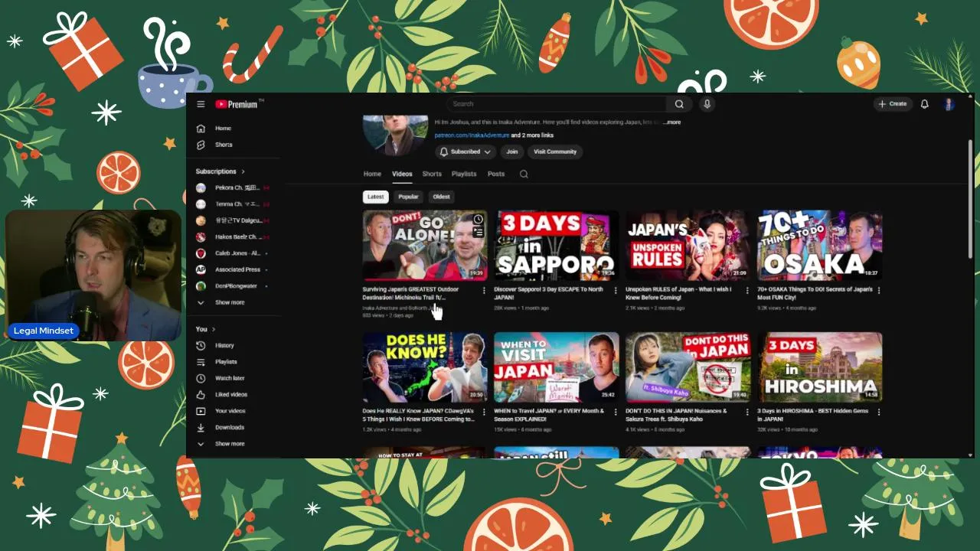Open options for Surviving Japan's GREATEST video
Screen dimensions: 980x551
coord(484,291)
